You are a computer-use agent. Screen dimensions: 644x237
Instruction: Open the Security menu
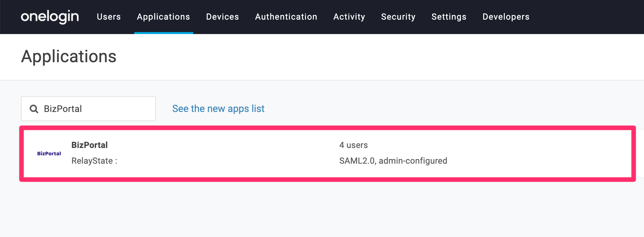pos(398,17)
